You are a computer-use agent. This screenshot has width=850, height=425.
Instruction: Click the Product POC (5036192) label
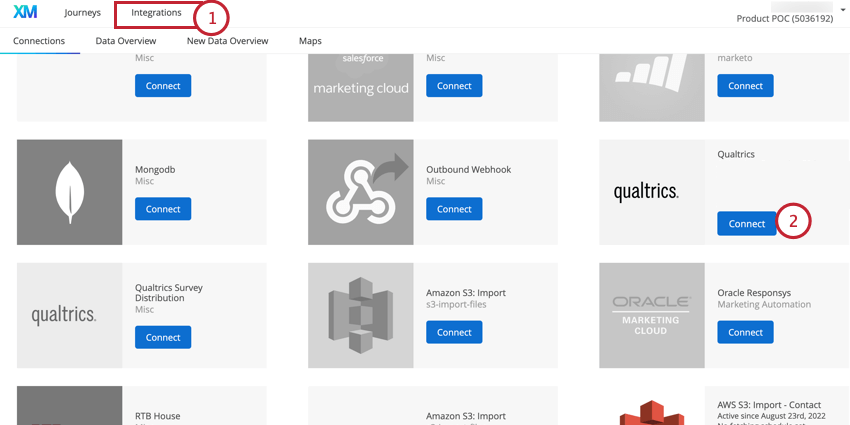pos(784,18)
